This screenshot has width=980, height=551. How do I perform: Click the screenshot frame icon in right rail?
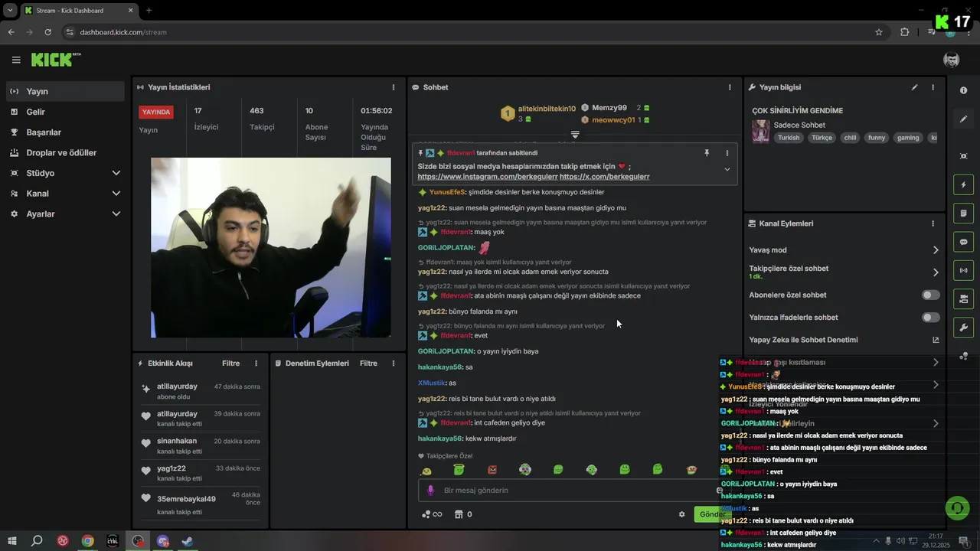[963, 156]
